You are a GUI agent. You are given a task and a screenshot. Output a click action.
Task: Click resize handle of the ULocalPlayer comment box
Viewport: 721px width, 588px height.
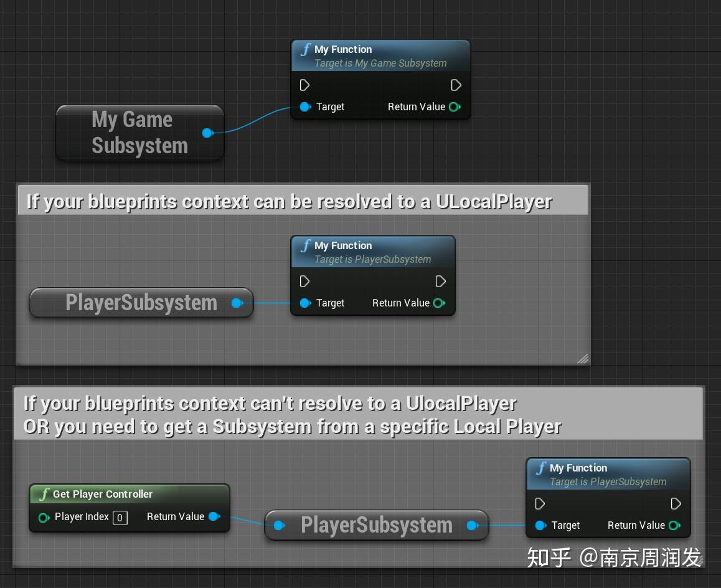(x=584, y=359)
